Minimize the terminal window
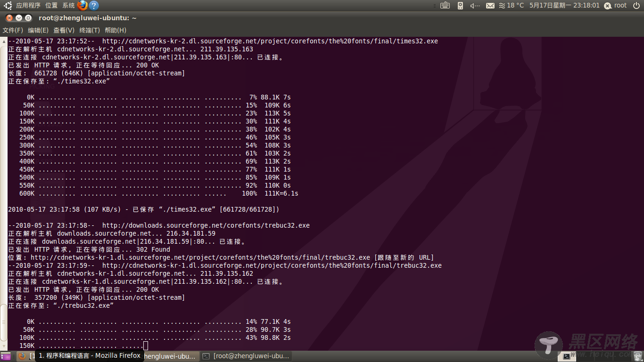 19,18
